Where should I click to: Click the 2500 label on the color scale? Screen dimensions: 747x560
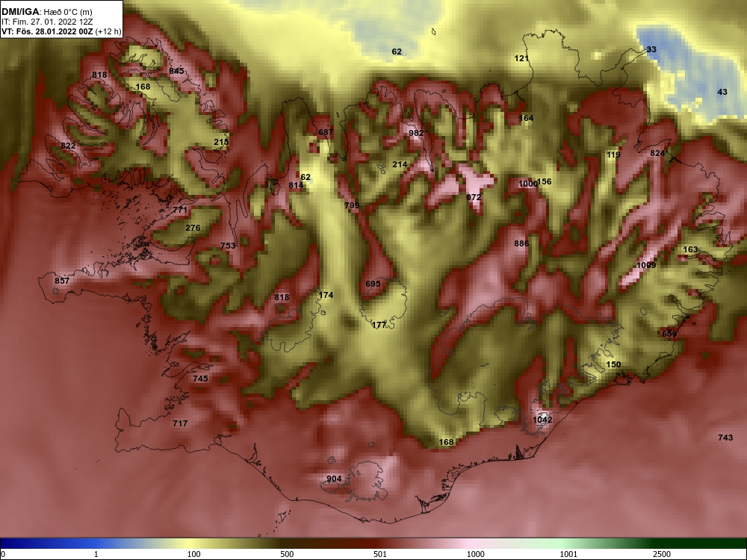(662, 554)
